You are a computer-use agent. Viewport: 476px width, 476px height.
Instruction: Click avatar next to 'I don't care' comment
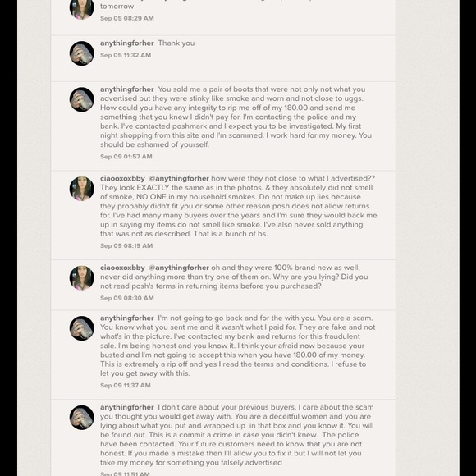coord(82,418)
